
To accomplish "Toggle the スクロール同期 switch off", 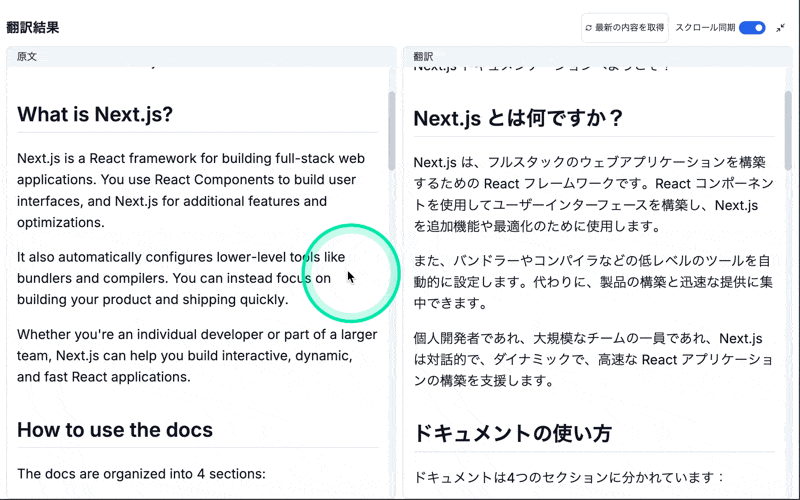I will pos(753,28).
